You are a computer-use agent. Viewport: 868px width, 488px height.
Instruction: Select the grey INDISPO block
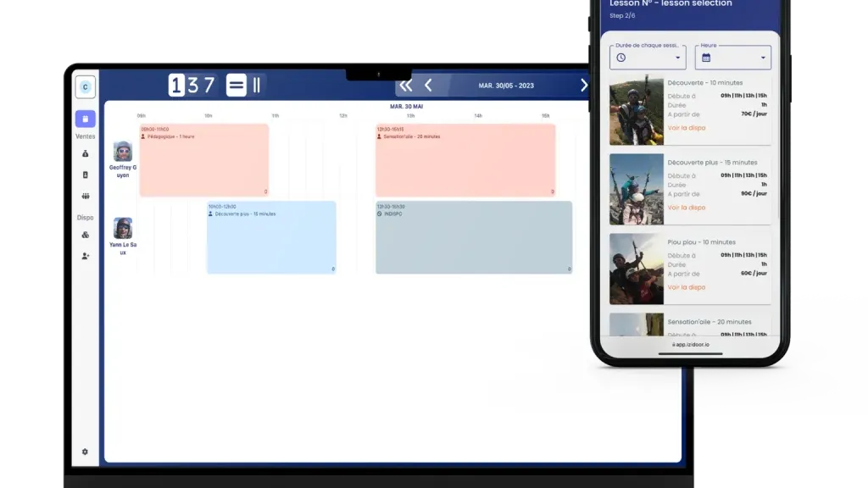tap(473, 237)
